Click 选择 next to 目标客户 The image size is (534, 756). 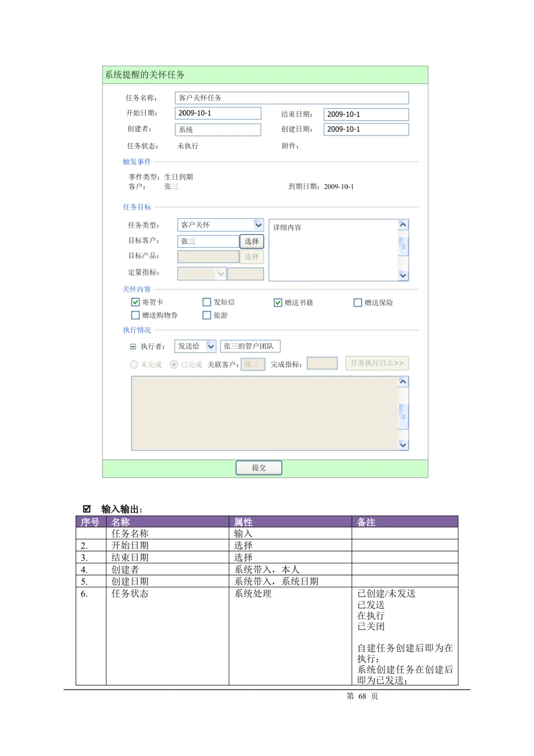pyautogui.click(x=251, y=241)
